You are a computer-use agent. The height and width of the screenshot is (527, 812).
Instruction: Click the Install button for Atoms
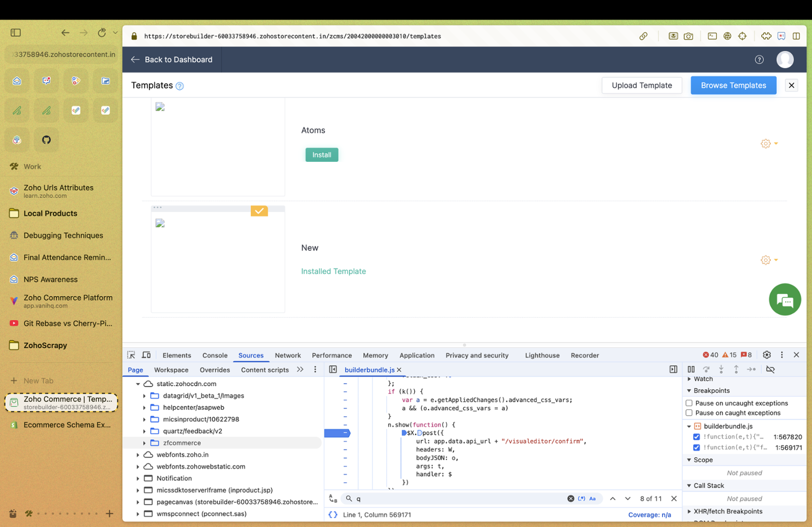pyautogui.click(x=322, y=155)
